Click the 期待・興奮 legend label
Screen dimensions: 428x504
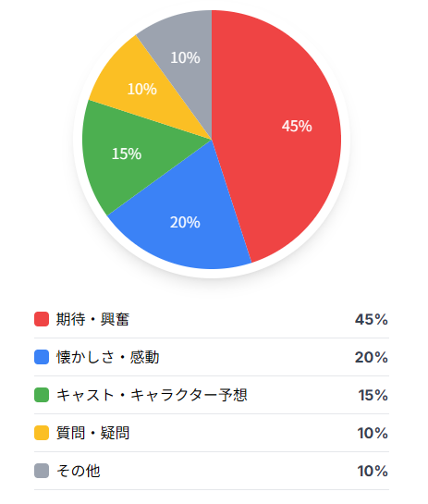[92, 319]
